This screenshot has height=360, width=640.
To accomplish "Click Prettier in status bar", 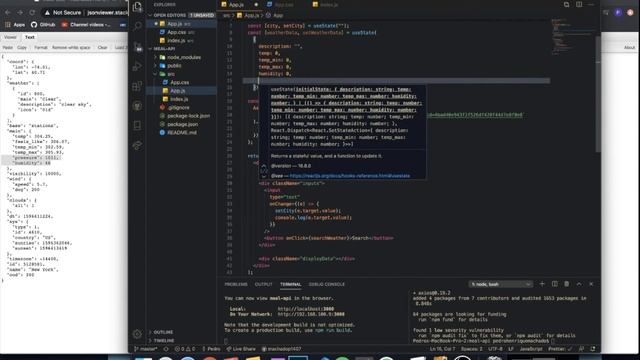I will (x=560, y=349).
